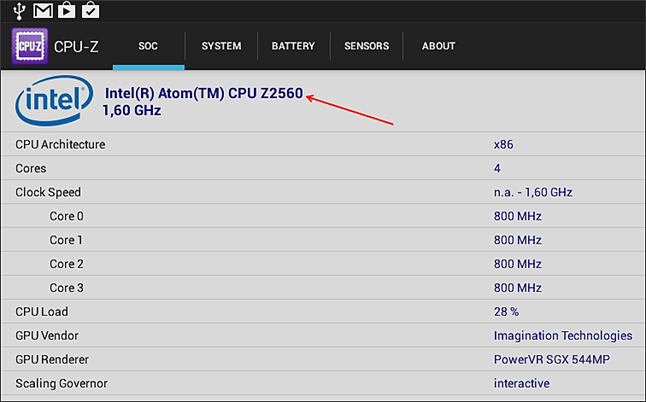Switch to the SYSTEM tab
Screen dimensions: 646x402
click(221, 46)
